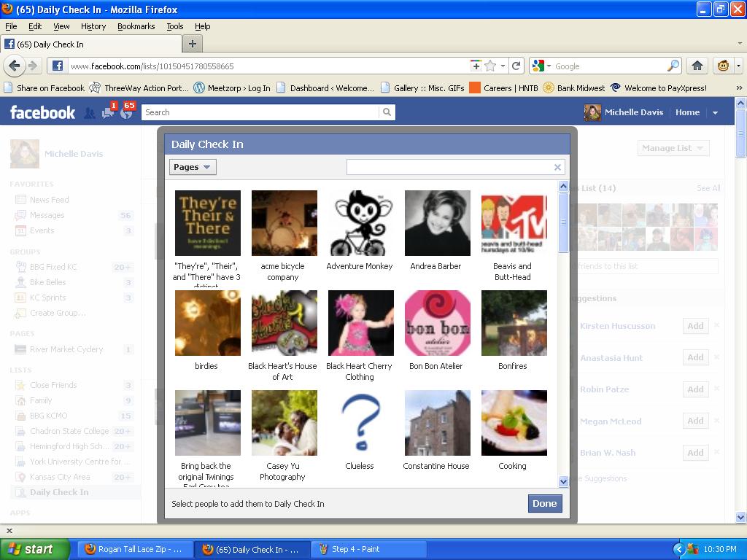
Task: Open the Welcome to PayXpress! bookmark
Action: click(x=659, y=88)
